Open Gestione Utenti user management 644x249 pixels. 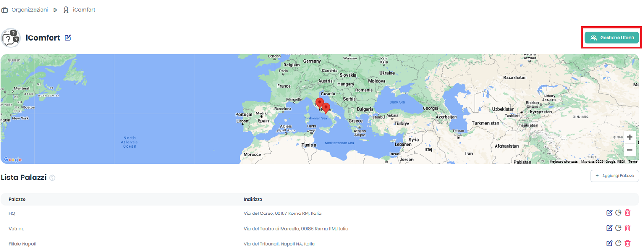click(x=612, y=38)
